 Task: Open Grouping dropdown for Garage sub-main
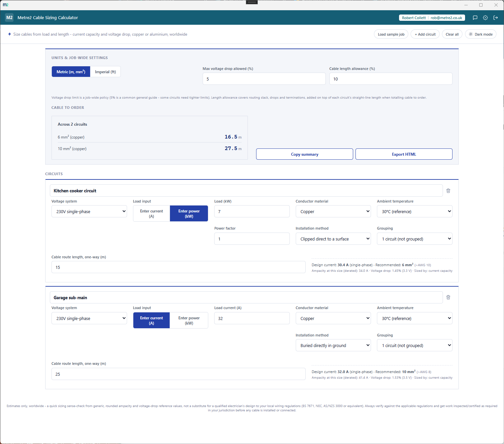415,345
